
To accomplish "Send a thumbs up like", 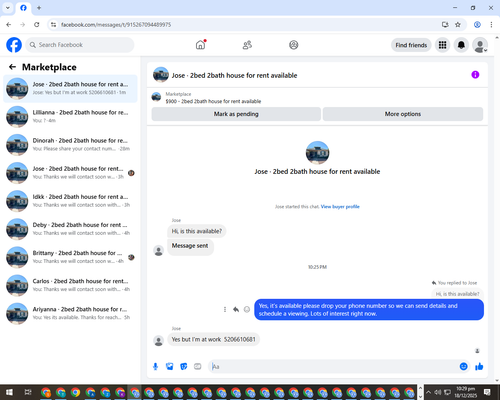I will click(x=479, y=367).
